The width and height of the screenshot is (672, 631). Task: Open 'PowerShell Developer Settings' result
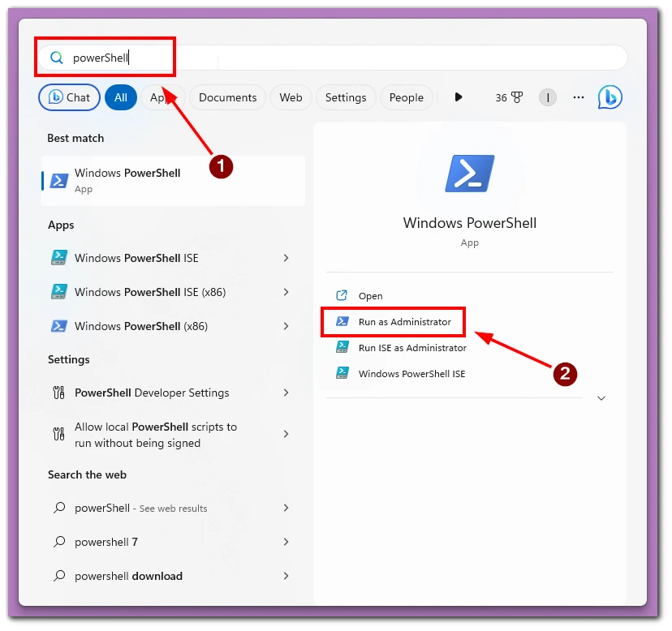point(173,393)
